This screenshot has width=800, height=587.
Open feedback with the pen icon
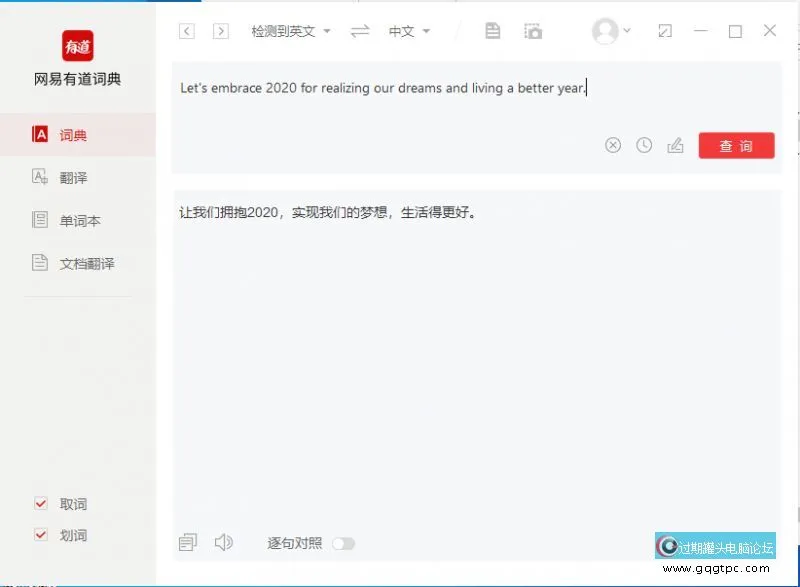click(675, 144)
